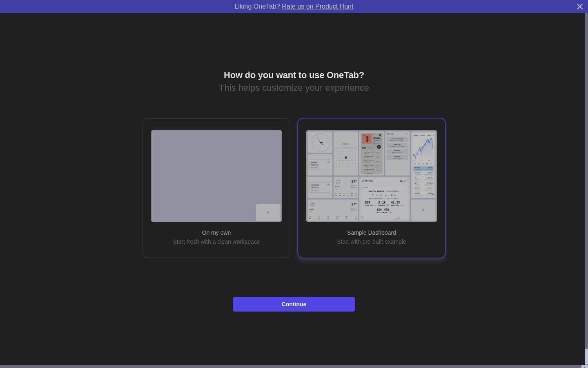Image resolution: width=588 pixels, height=368 pixels.
Task: Click the empty workspace preview thumbnail
Action: coord(216,176)
